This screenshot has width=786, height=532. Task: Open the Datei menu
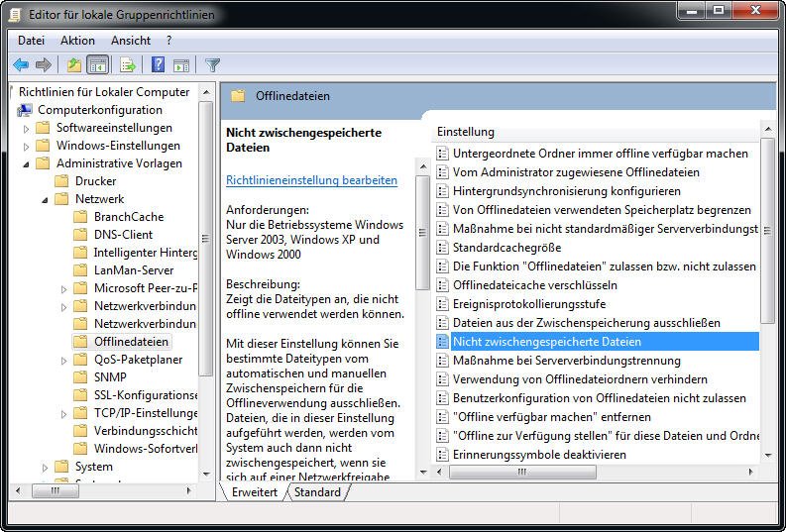(x=31, y=41)
